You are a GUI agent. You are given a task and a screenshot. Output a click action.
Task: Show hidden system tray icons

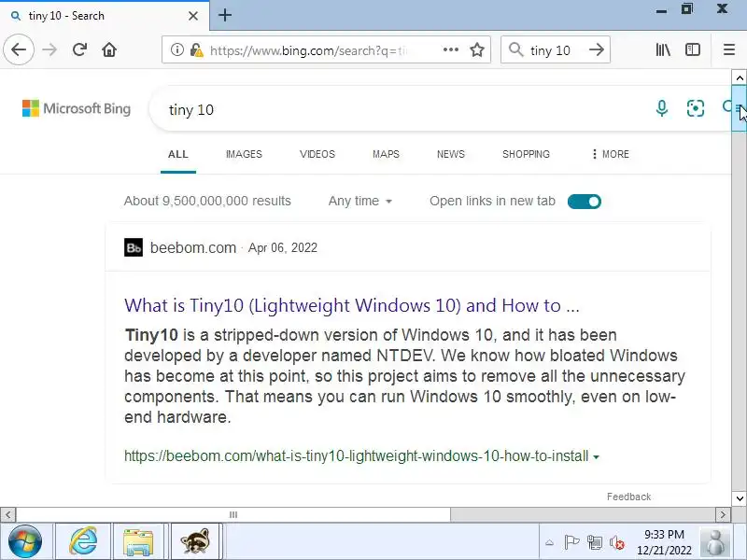pos(549,542)
